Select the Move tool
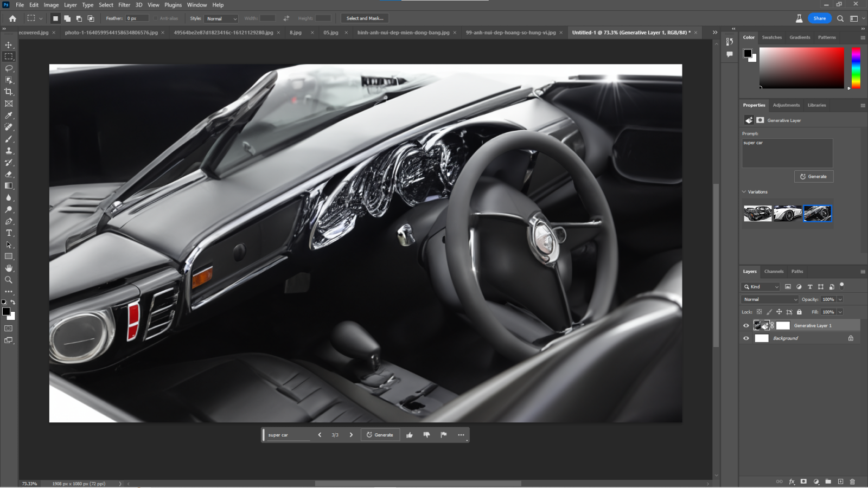Viewport: 868px width, 488px height. 9,45
